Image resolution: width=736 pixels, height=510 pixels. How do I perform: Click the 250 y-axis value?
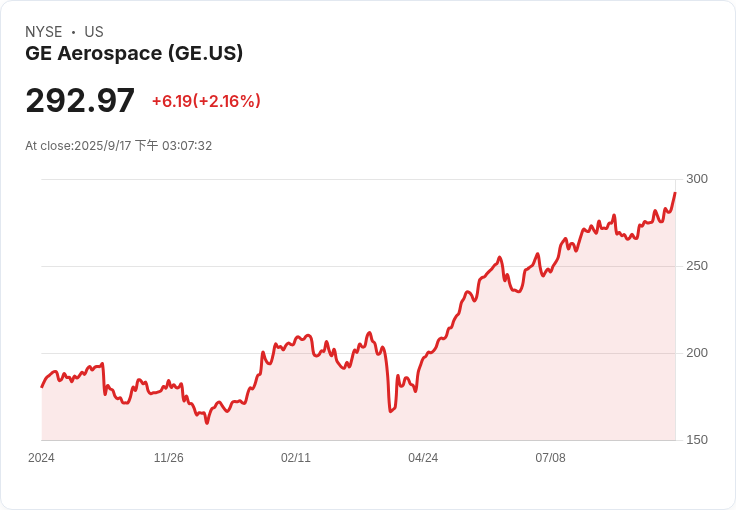(x=697, y=266)
